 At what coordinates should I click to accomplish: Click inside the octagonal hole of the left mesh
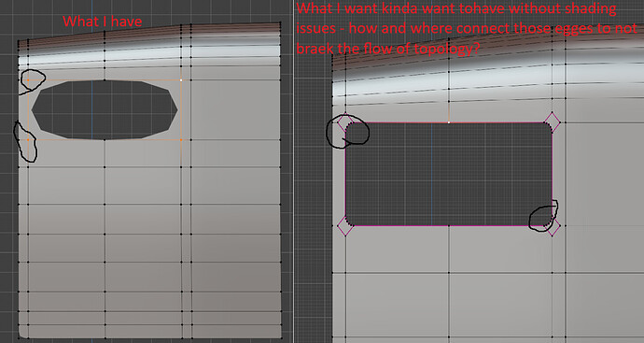coord(105,109)
